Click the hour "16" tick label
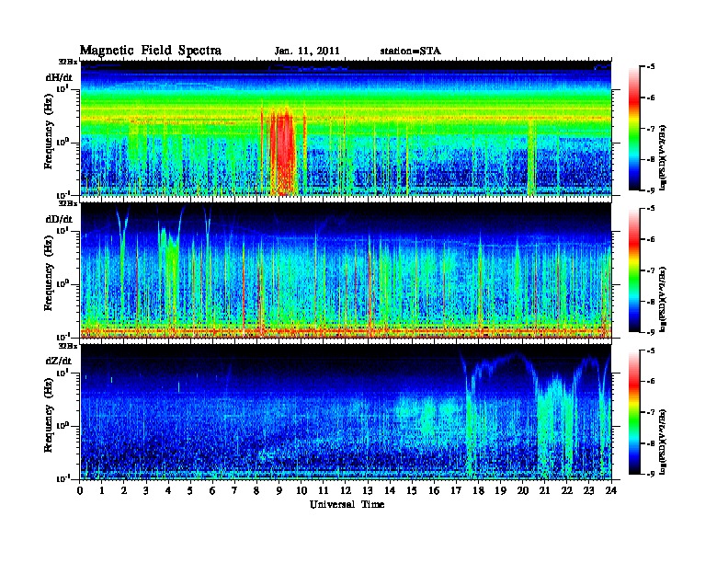The height and width of the screenshot is (563, 728). click(434, 490)
